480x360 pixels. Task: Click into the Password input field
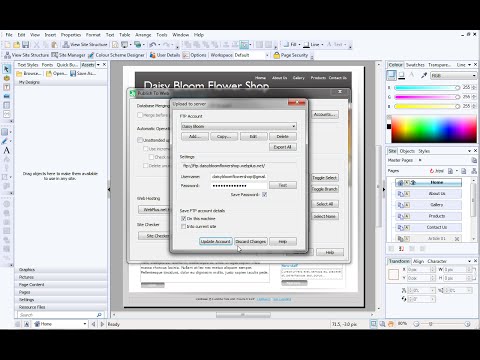pos(239,186)
